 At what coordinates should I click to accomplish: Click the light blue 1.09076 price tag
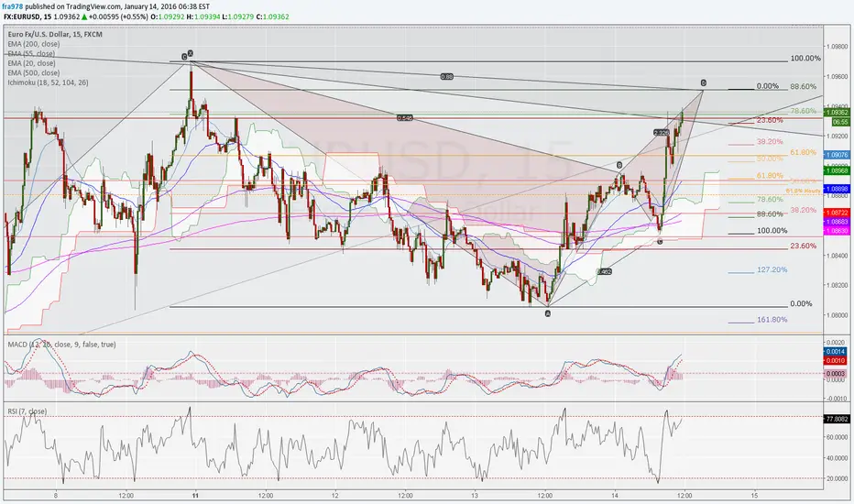point(838,155)
